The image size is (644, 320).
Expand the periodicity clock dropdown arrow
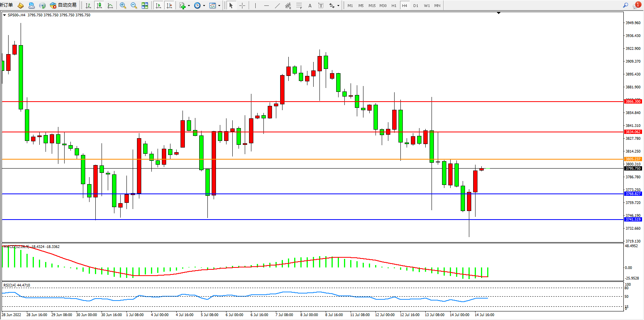tap(204, 6)
